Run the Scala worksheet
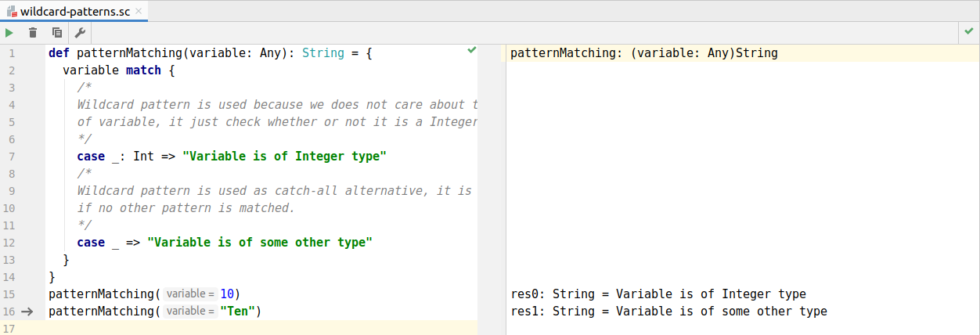Image resolution: width=980 pixels, height=335 pixels. point(9,33)
